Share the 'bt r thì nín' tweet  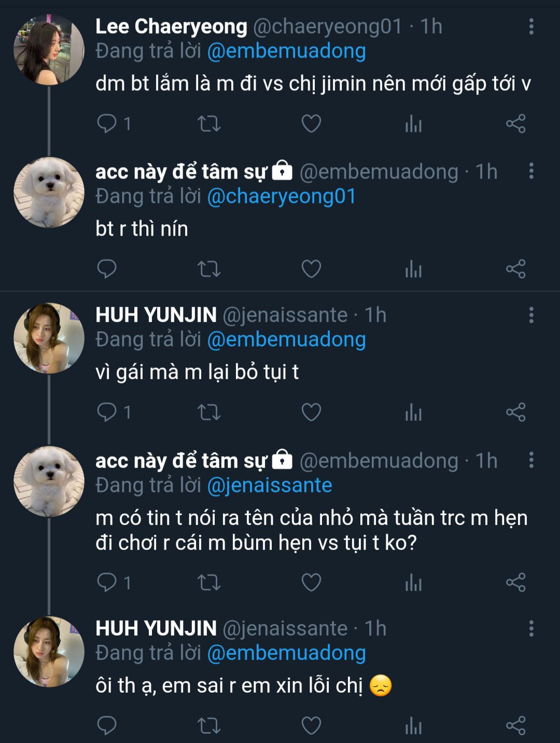point(515,269)
